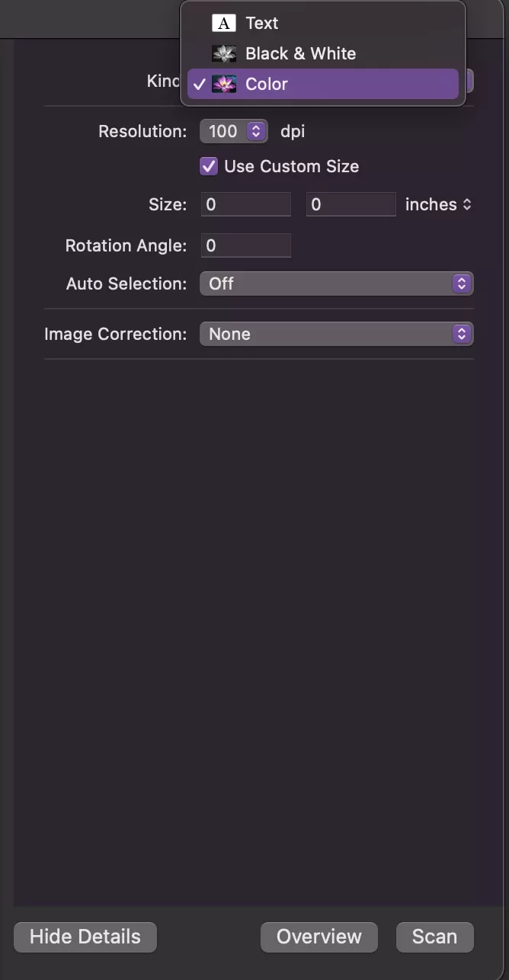Open the Image Correction dropdown
Image resolution: width=509 pixels, height=980 pixels.
click(x=336, y=334)
